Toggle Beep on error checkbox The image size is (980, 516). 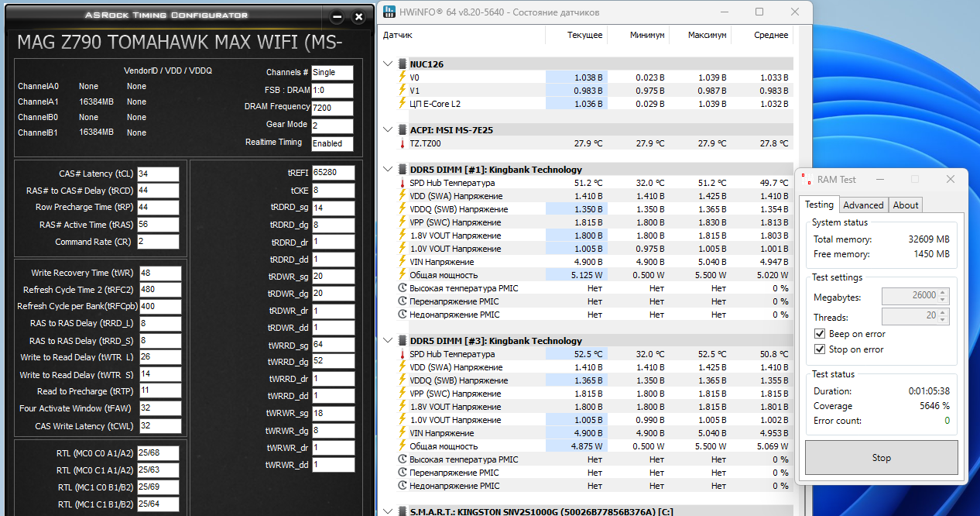pos(820,334)
